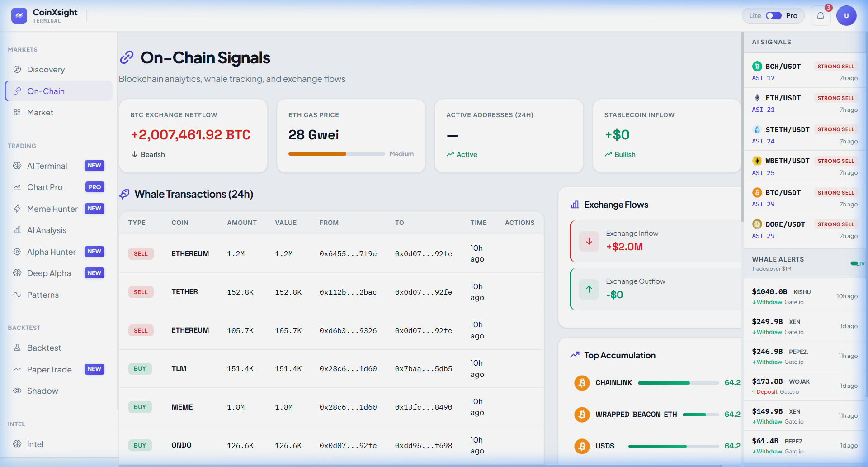Click the STETH/USDT coin icon
The image size is (868, 467).
[x=757, y=129]
